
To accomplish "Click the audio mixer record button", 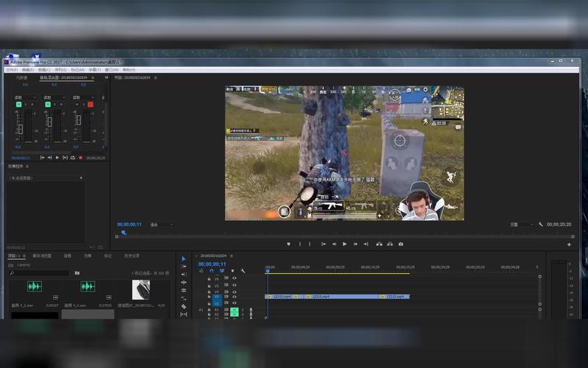I will tap(81, 158).
